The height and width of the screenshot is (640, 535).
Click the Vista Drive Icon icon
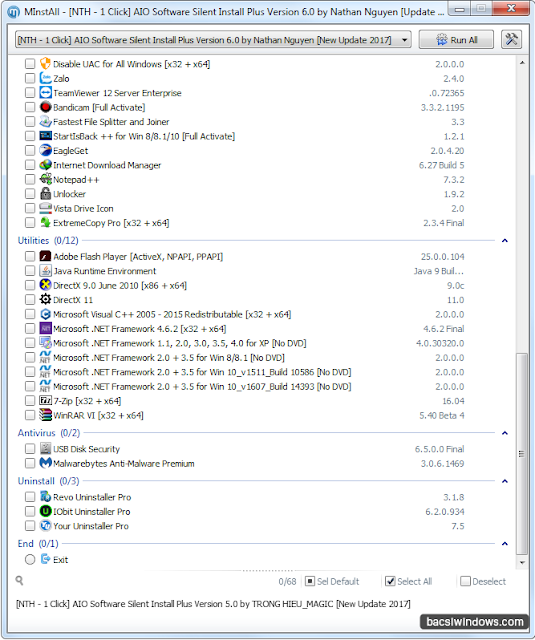click(45, 208)
